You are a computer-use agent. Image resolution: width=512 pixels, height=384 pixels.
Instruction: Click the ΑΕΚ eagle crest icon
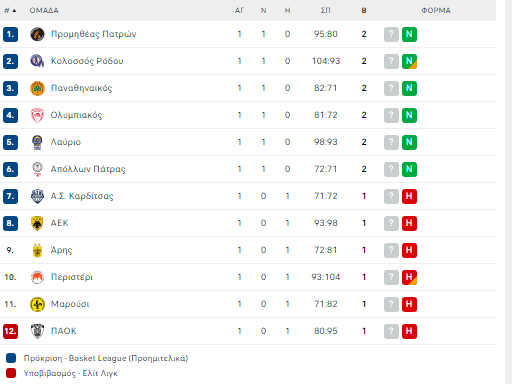pyautogui.click(x=37, y=223)
